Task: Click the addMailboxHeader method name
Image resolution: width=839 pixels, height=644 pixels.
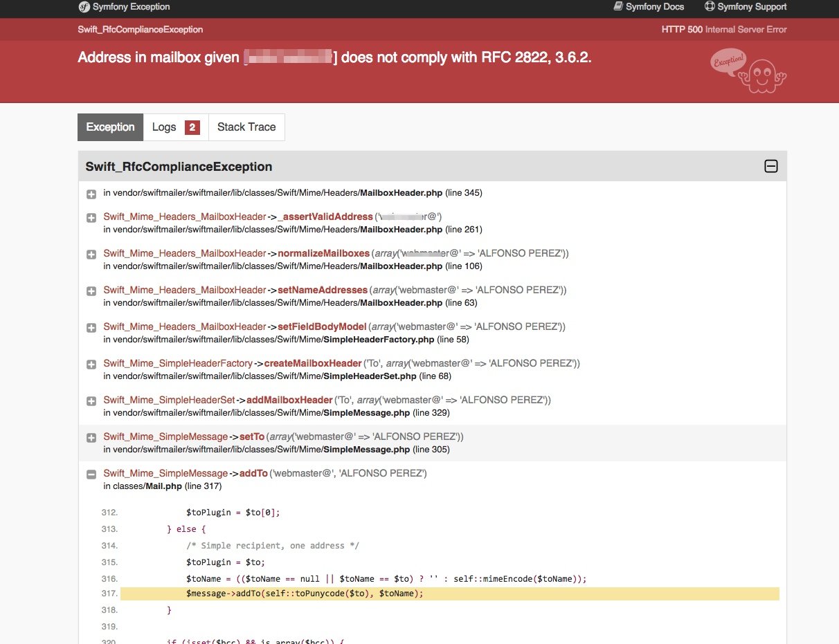Action: [289, 400]
